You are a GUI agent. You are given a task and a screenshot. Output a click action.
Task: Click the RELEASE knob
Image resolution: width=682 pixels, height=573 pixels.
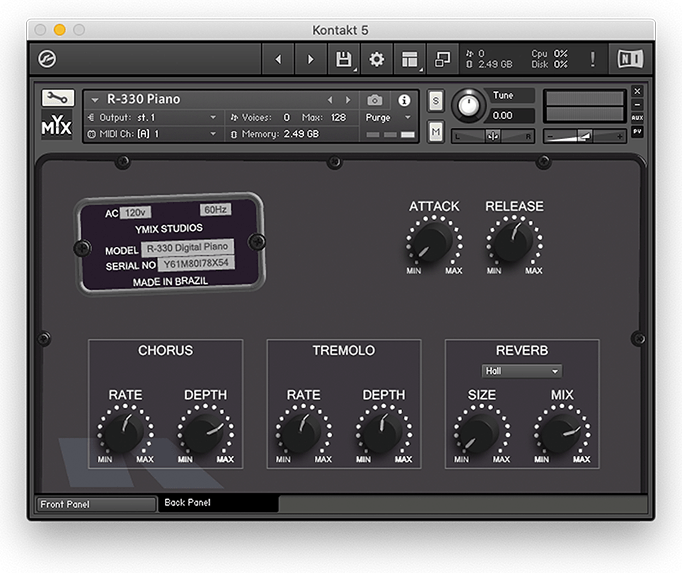pos(514,241)
